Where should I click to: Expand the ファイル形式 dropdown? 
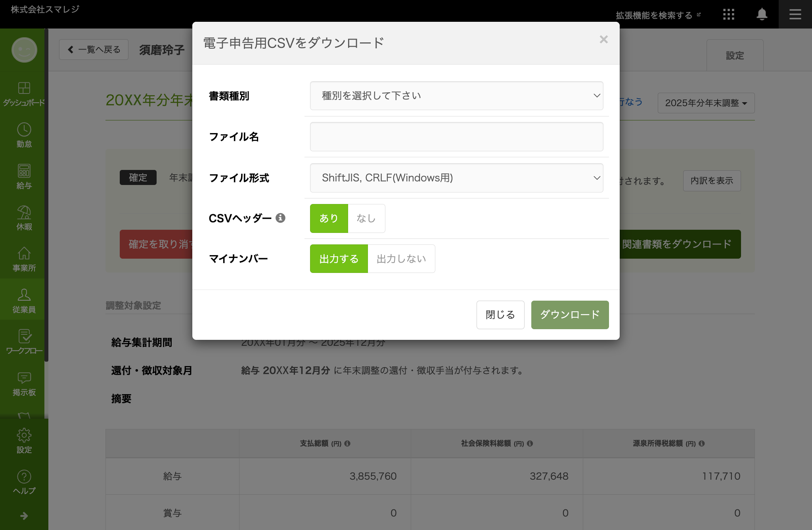tap(456, 178)
